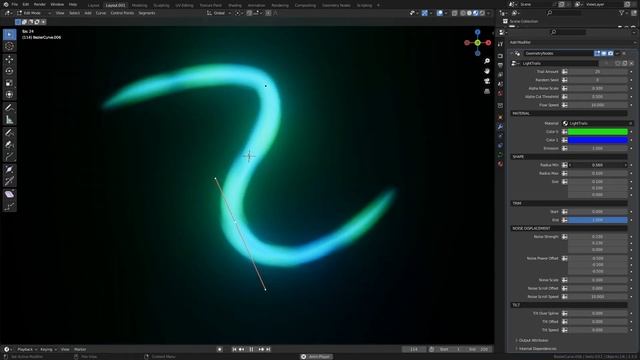640x360 pixels.
Task: Select the Move tool
Action: [x=9, y=60]
